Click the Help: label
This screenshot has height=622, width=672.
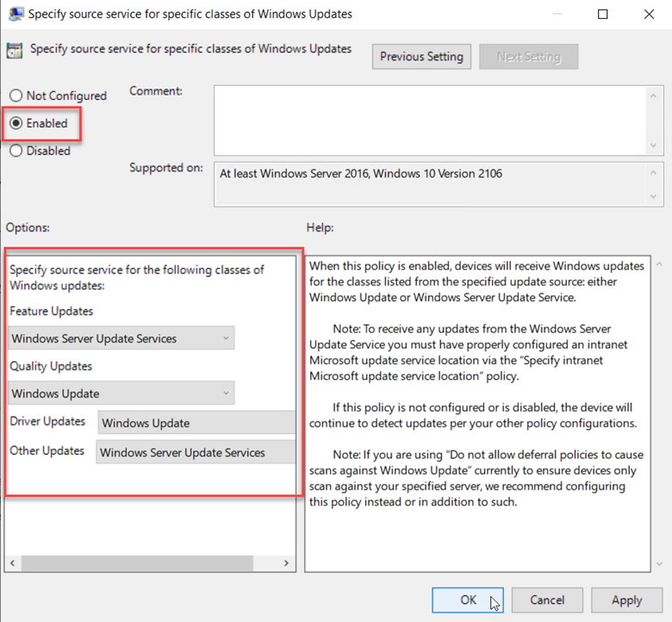[320, 227]
